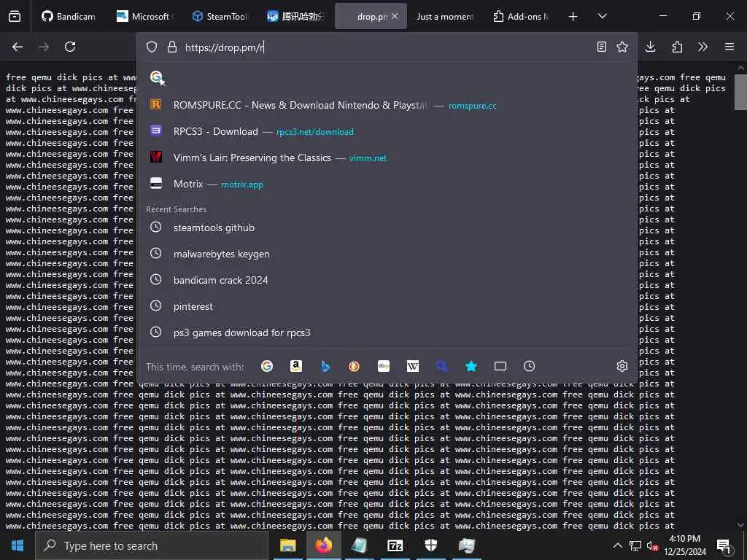The height and width of the screenshot is (560, 747).
Task: Open ROMSPURE.CC suggestion
Action: pos(387,105)
